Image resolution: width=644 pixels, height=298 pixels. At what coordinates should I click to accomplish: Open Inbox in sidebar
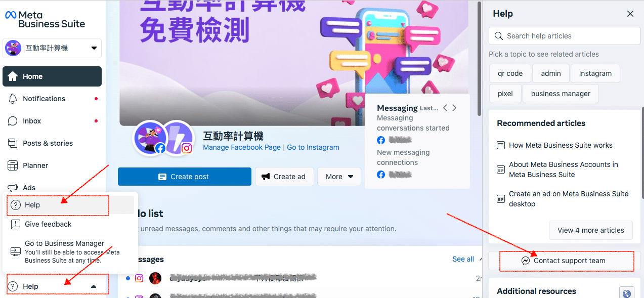52,121
